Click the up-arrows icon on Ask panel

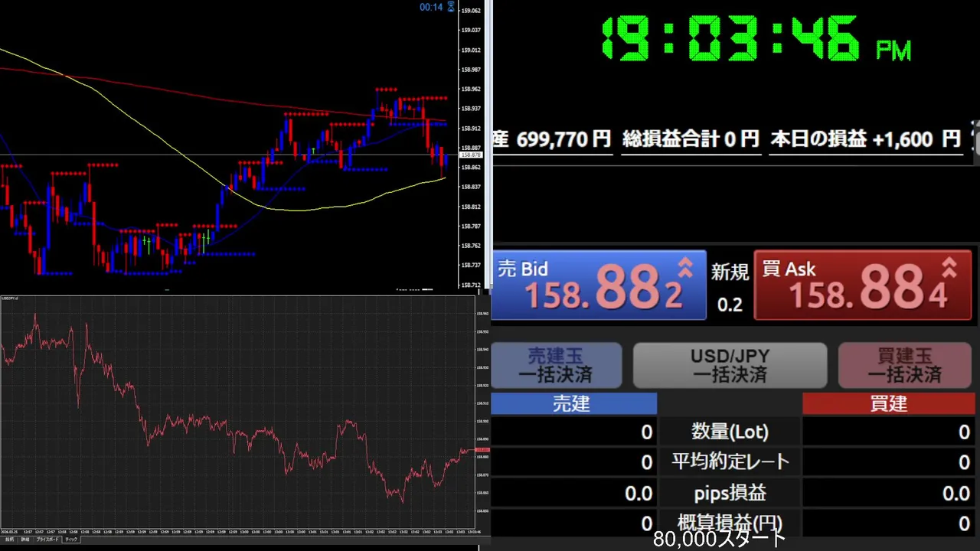(949, 267)
